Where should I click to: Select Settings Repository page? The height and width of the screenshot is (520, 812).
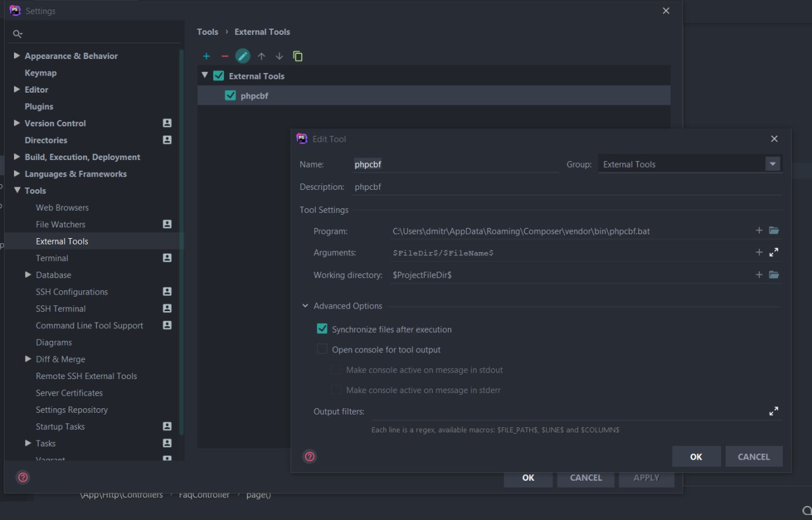click(x=72, y=410)
